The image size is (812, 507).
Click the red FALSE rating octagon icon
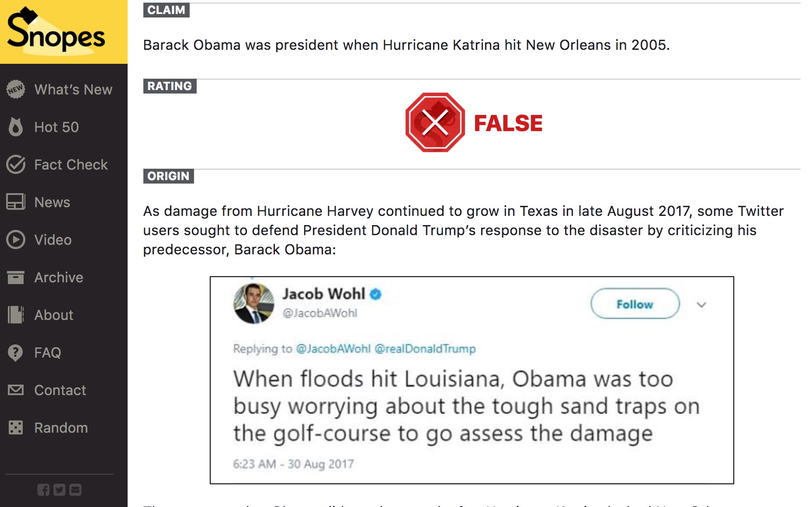[x=435, y=122]
